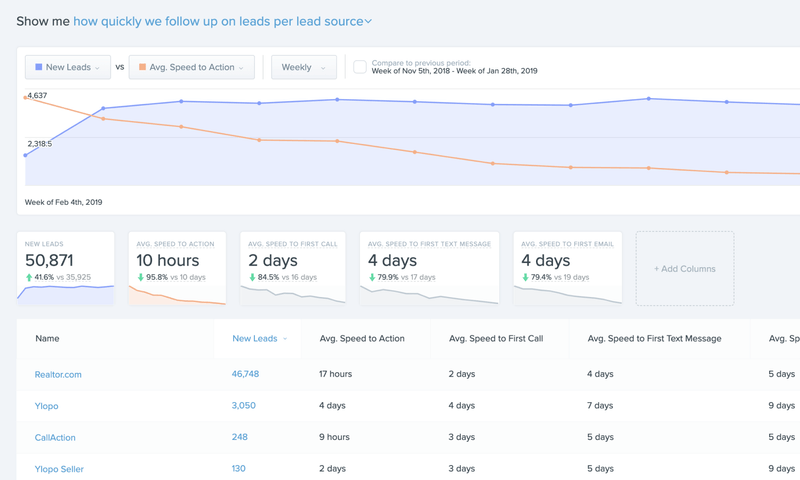Image resolution: width=800 pixels, height=480 pixels.
Task: Click the 3,050 new leads value for Ylopo
Action: coord(243,406)
